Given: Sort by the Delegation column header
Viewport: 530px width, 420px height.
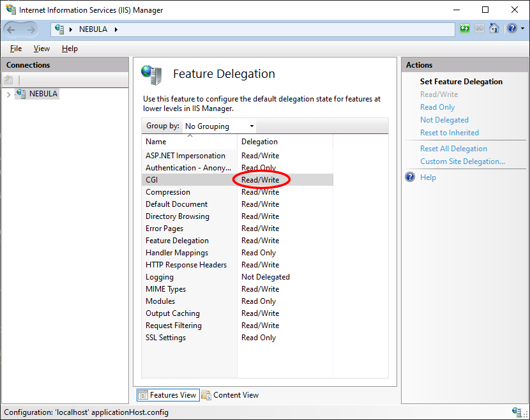Looking at the screenshot, I should pos(285,142).
